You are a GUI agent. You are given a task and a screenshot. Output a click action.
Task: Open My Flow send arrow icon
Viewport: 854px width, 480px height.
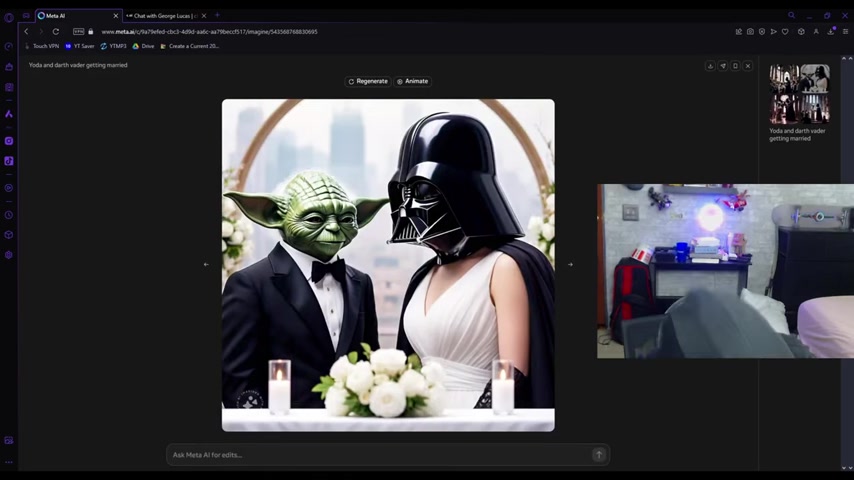click(x=773, y=32)
